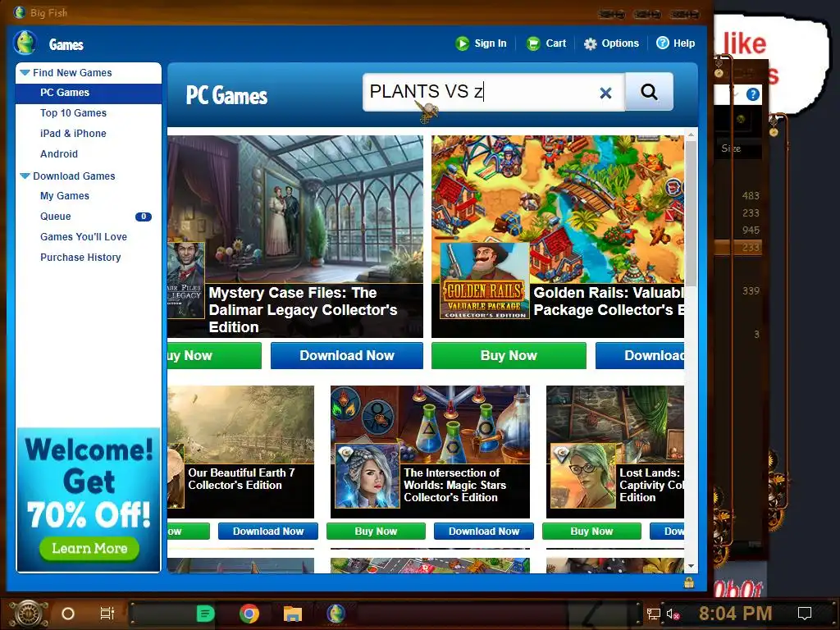Buy Now for Intersection of Worlds

[376, 532]
